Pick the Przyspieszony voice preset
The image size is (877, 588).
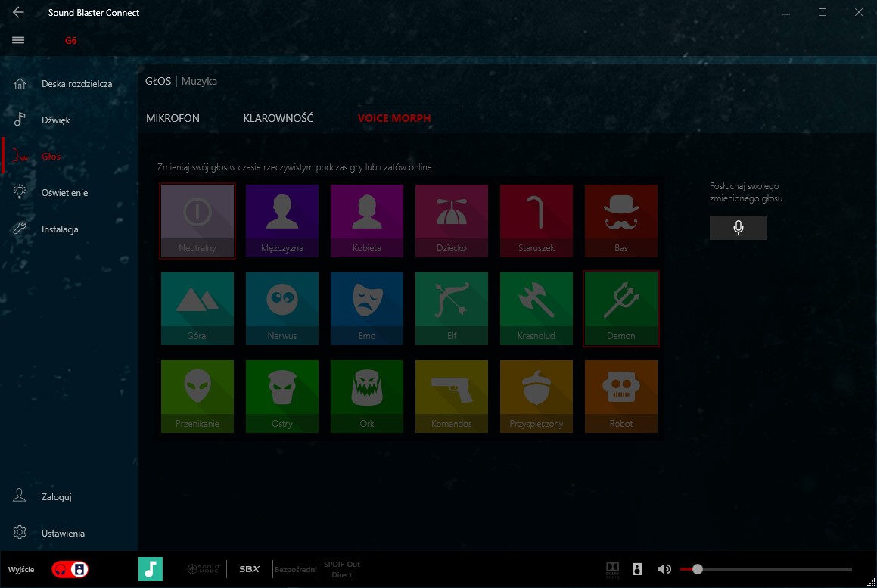(536, 397)
